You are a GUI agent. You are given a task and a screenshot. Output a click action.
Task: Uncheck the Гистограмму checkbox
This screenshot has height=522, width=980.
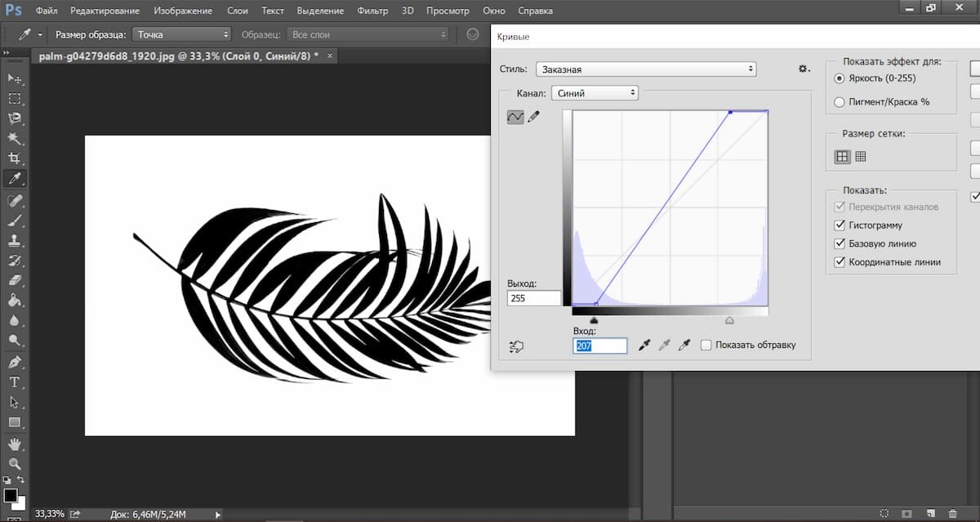840,225
